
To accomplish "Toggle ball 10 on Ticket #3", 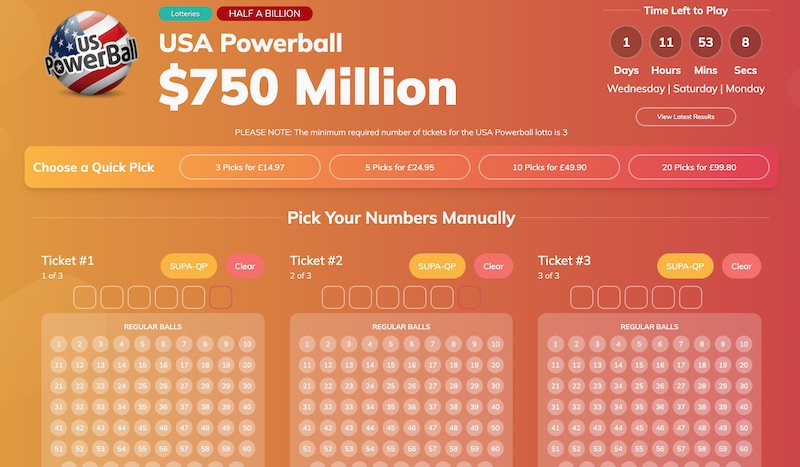I will pos(744,344).
